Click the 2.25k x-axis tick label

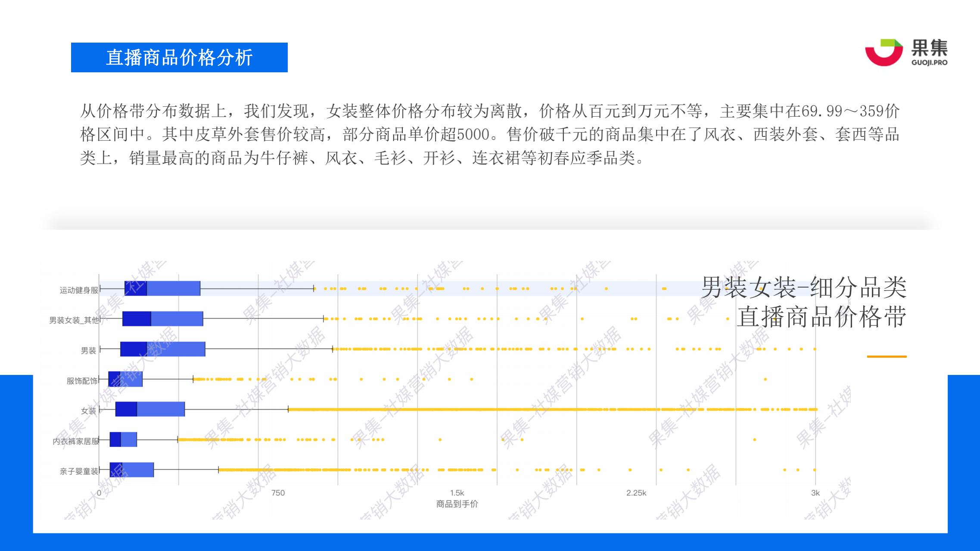click(x=636, y=493)
